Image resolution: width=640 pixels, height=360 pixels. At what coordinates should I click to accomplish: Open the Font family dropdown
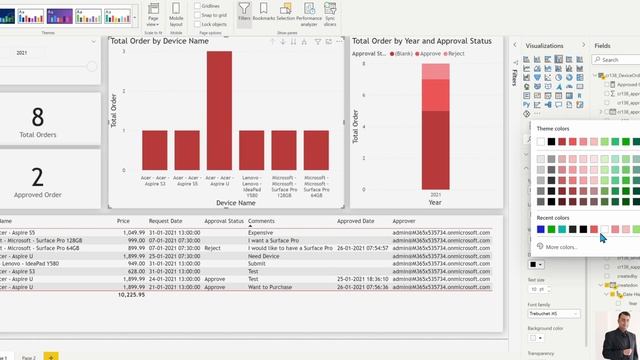(554, 313)
